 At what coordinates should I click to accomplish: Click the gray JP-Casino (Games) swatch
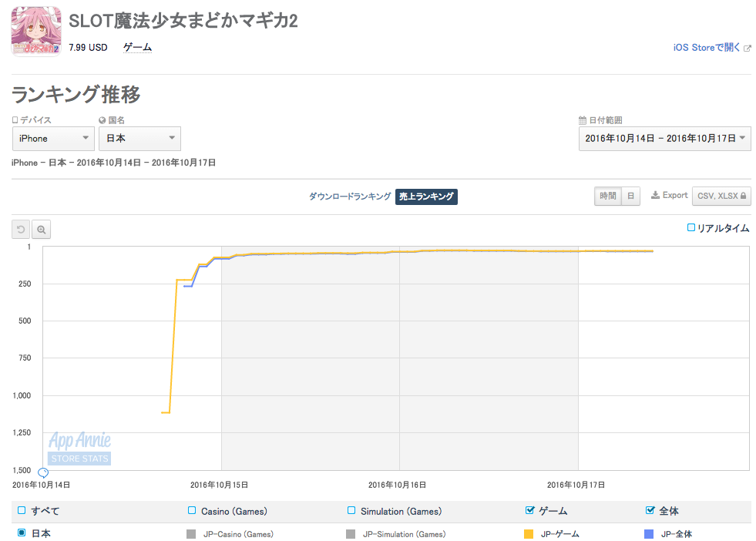coord(191,534)
